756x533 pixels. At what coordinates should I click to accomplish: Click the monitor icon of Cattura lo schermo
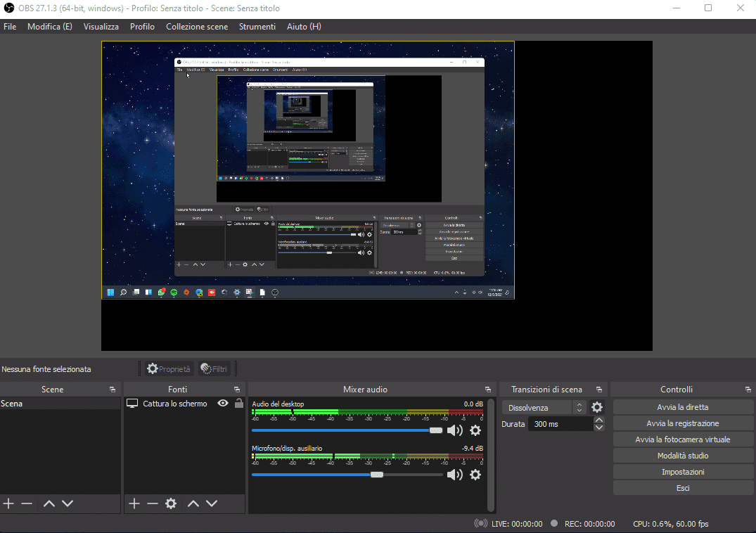[x=132, y=404]
